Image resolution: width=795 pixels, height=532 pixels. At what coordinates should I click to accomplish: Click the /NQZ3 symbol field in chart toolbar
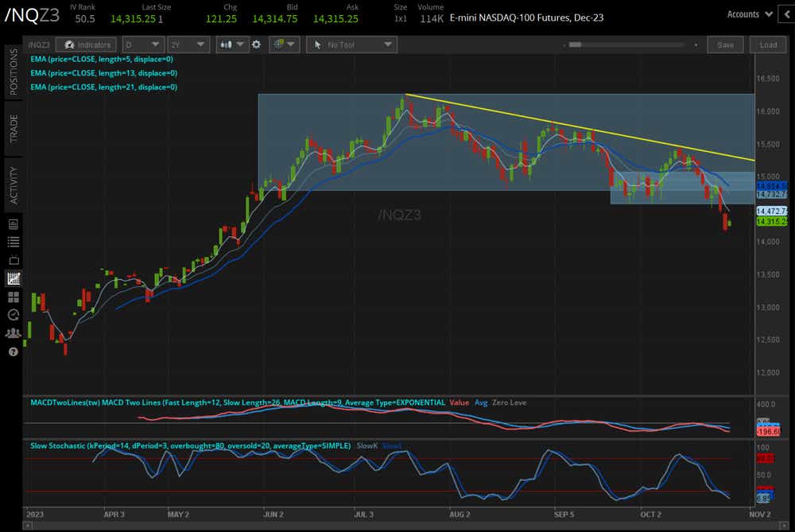click(x=39, y=45)
